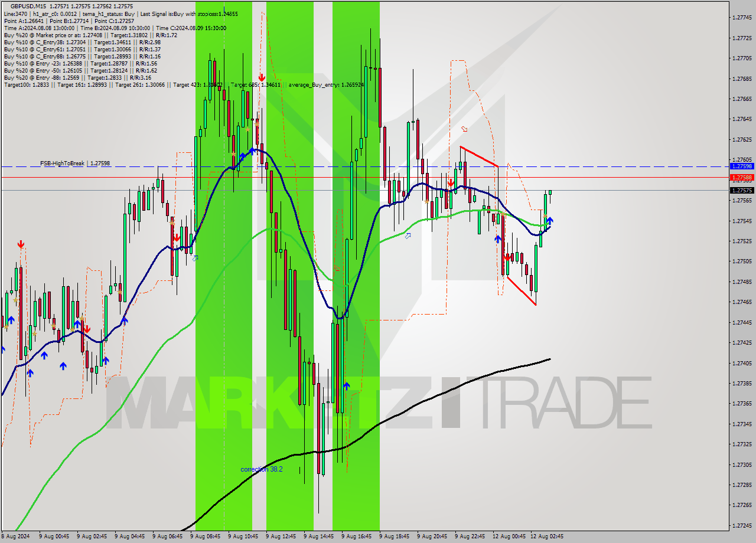Click the blue 1.27598 price tag

pyautogui.click(x=742, y=166)
